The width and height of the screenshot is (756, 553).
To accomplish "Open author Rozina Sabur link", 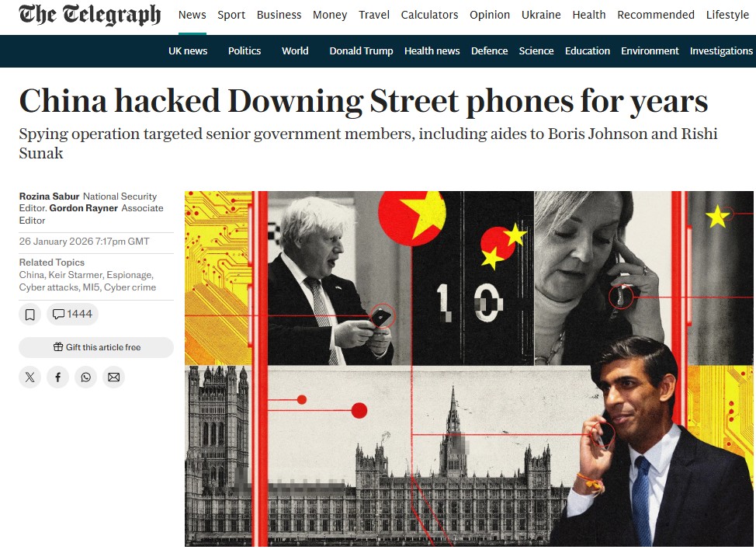I will tap(49, 197).
